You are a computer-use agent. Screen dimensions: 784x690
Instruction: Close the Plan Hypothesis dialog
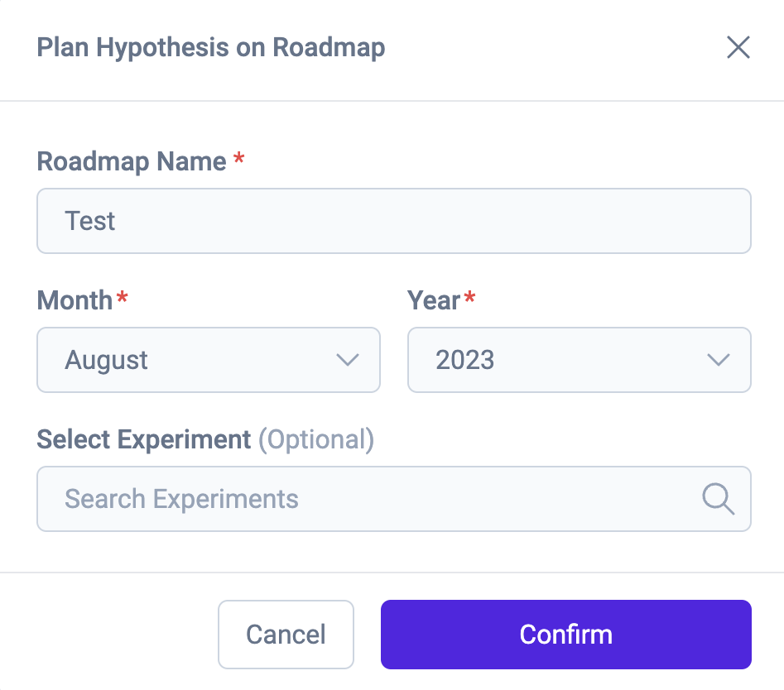(738, 48)
